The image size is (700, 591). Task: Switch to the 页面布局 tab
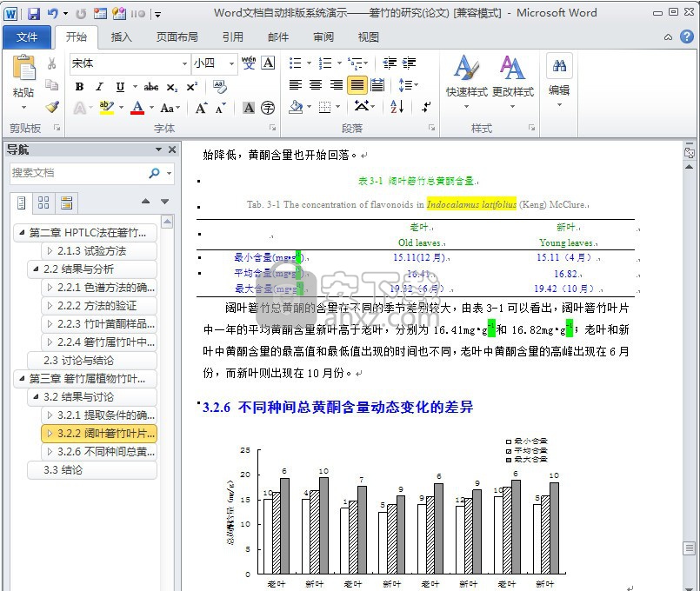tap(177, 37)
